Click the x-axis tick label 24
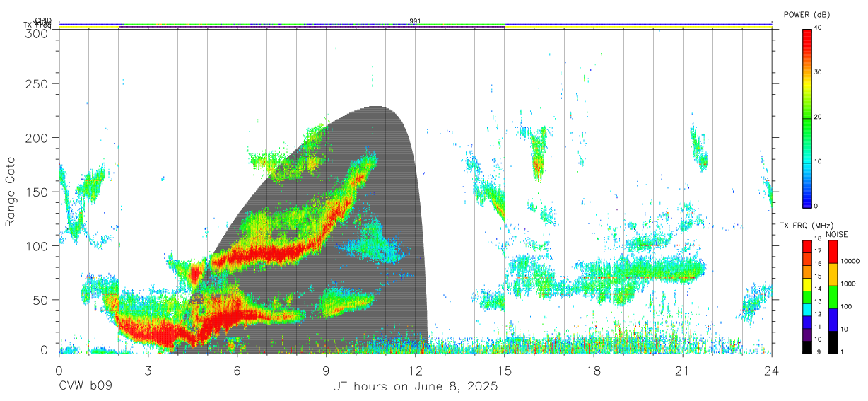The height and width of the screenshot is (401, 868). [772, 371]
